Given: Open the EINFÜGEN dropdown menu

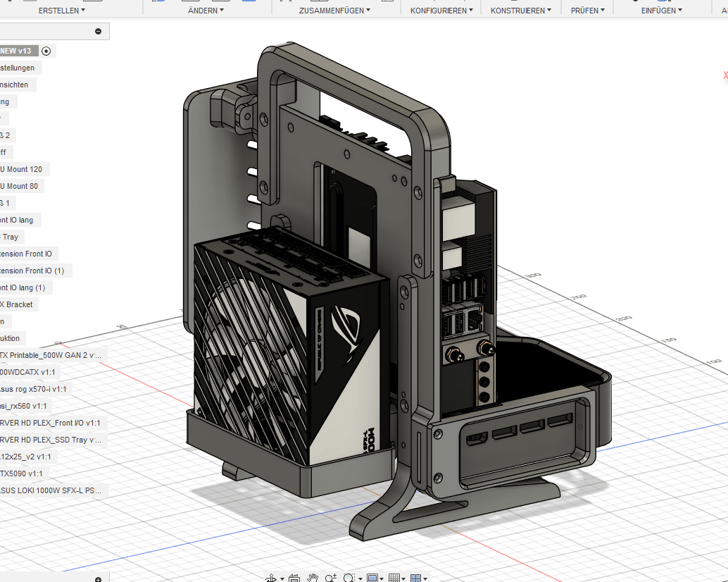Looking at the screenshot, I should 662,11.
